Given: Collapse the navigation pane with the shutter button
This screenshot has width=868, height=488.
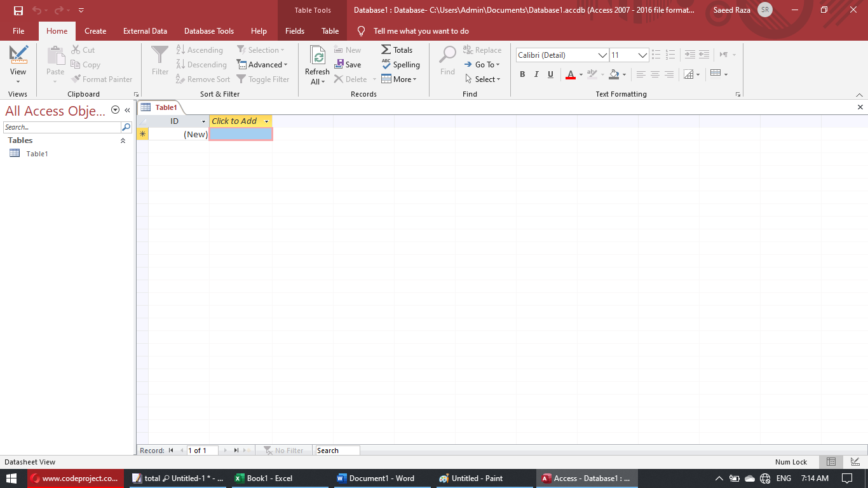Looking at the screenshot, I should click(x=127, y=110).
